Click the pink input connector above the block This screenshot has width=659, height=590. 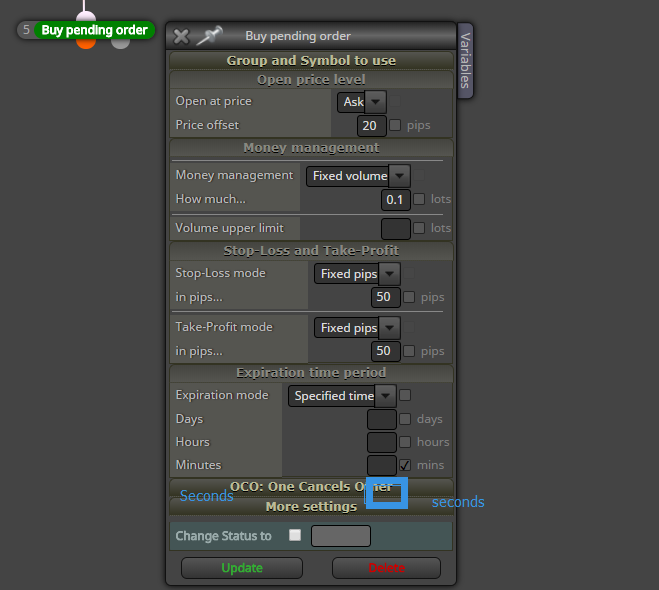click(x=86, y=17)
